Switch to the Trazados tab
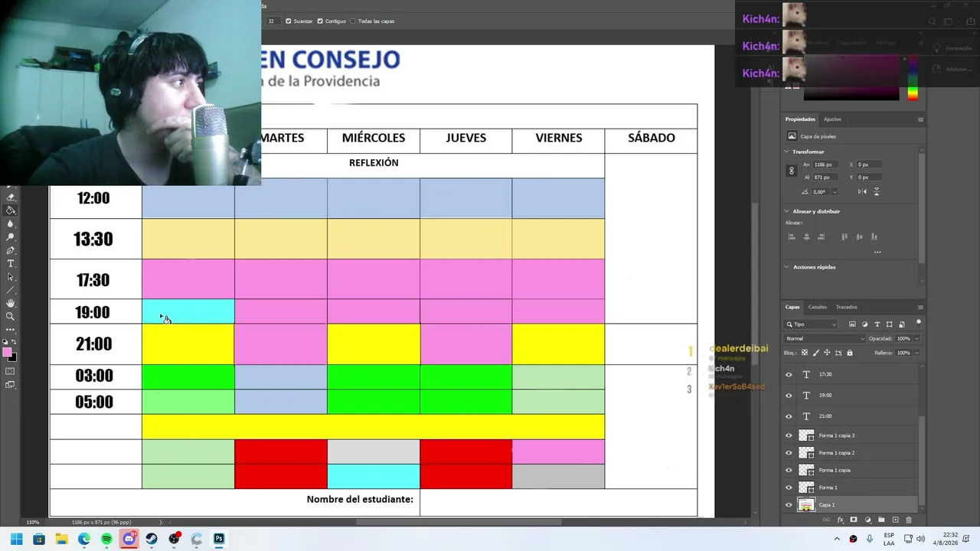This screenshot has height=551, width=980. pyautogui.click(x=847, y=307)
